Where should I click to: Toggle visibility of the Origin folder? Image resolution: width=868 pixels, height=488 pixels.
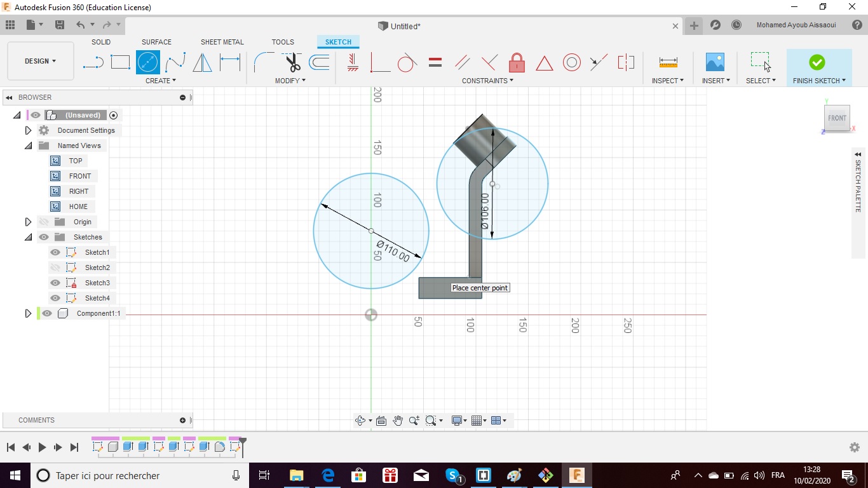point(43,222)
